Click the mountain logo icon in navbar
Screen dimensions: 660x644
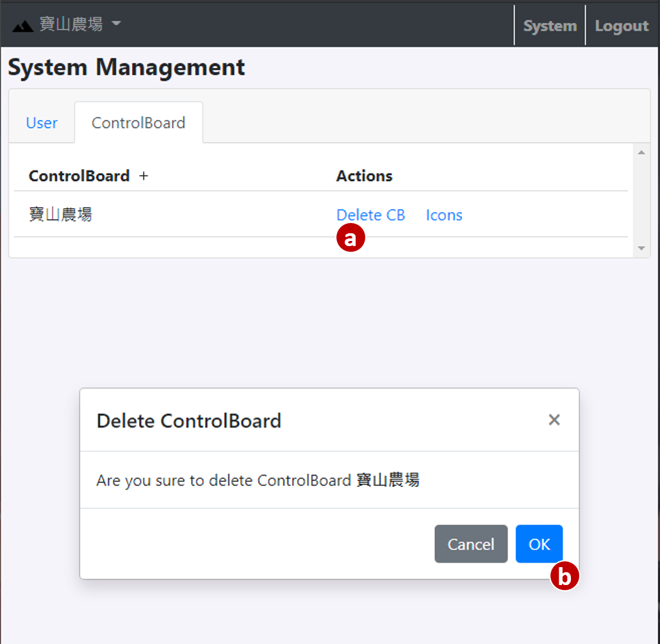point(22,26)
